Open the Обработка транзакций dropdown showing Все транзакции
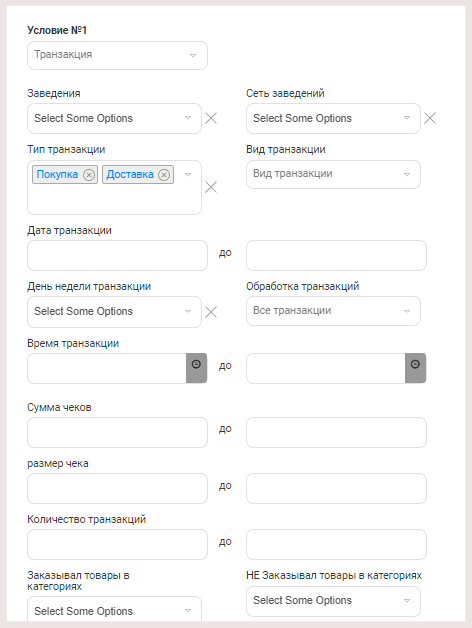The image size is (472, 628). pyautogui.click(x=333, y=311)
